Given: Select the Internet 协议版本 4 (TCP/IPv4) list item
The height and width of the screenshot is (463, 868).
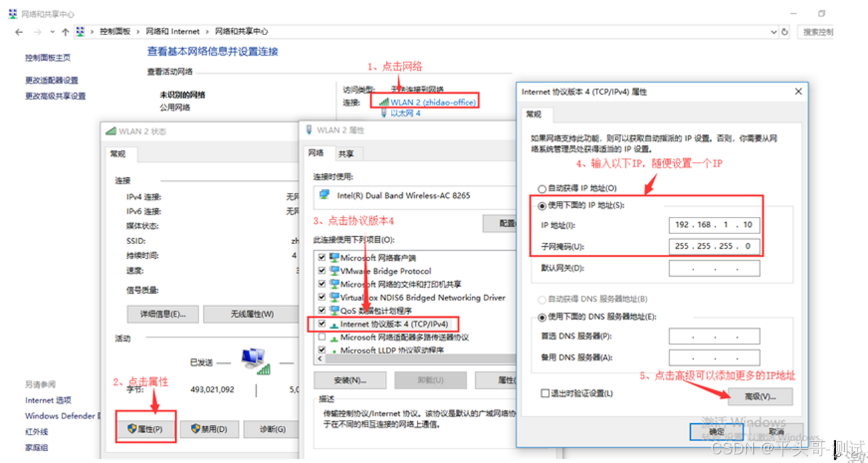Looking at the screenshot, I should coord(394,324).
